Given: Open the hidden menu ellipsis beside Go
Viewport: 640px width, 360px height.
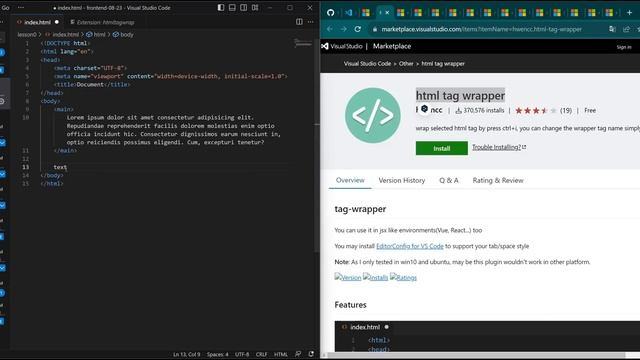Looking at the screenshot, I should pyautogui.click(x=21, y=7).
